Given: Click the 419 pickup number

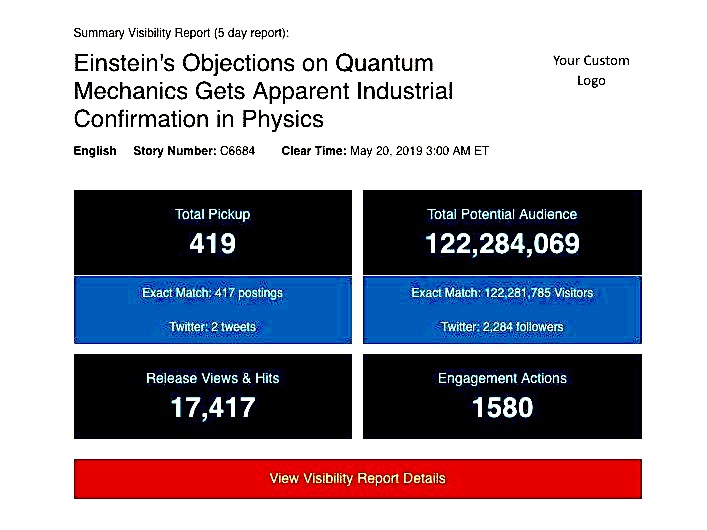Looking at the screenshot, I should (212, 244).
